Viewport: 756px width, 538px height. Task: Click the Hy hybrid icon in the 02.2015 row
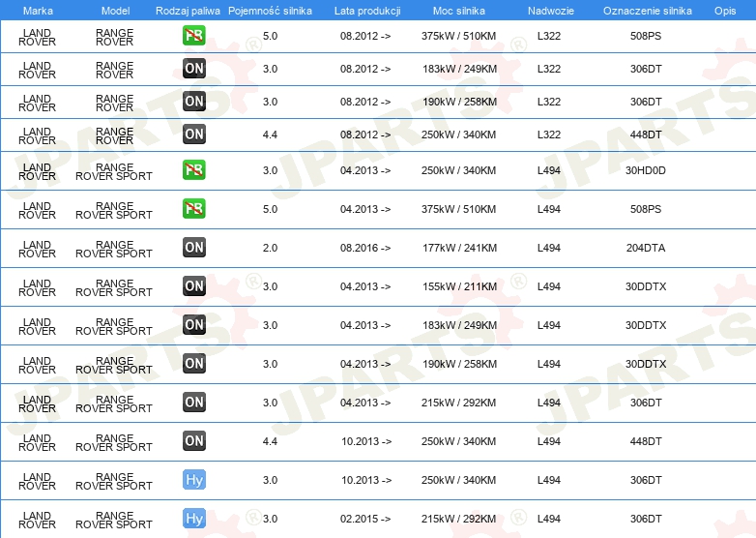(194, 519)
